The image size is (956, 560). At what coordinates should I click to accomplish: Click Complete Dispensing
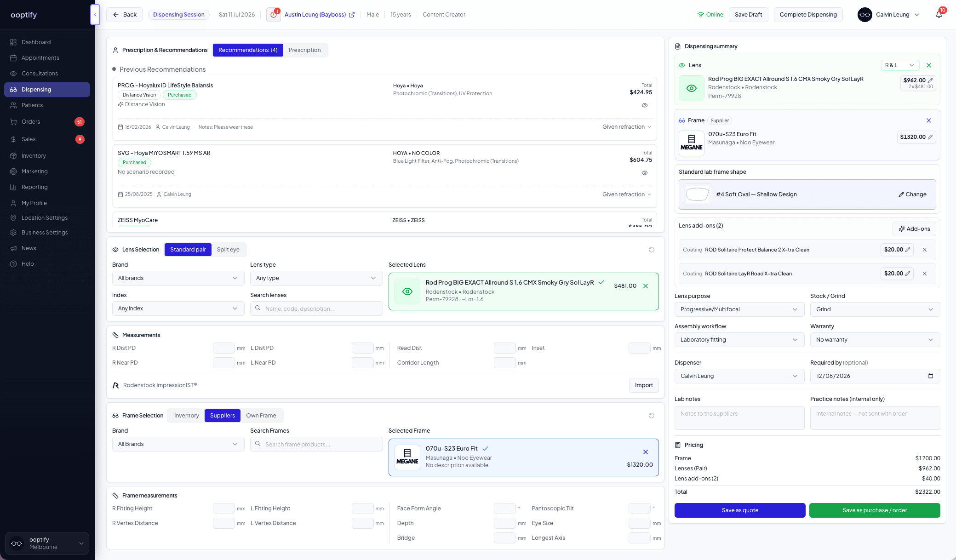click(808, 15)
